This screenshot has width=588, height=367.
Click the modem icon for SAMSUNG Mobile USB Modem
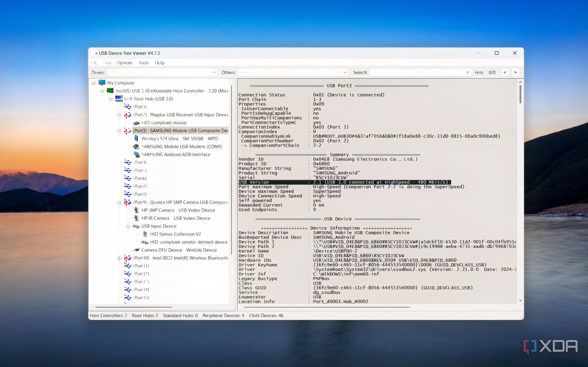[136, 147]
